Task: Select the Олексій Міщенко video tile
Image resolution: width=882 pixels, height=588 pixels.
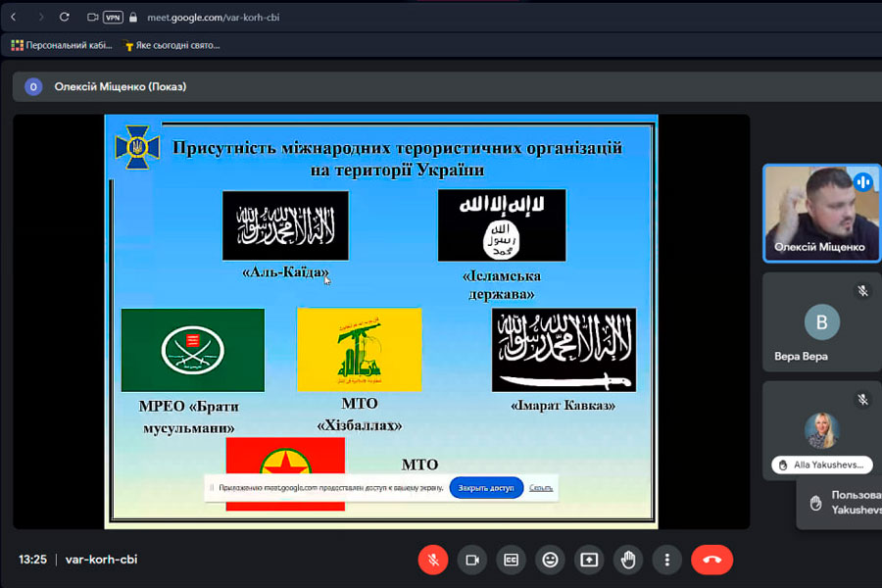Action: pyautogui.click(x=821, y=214)
